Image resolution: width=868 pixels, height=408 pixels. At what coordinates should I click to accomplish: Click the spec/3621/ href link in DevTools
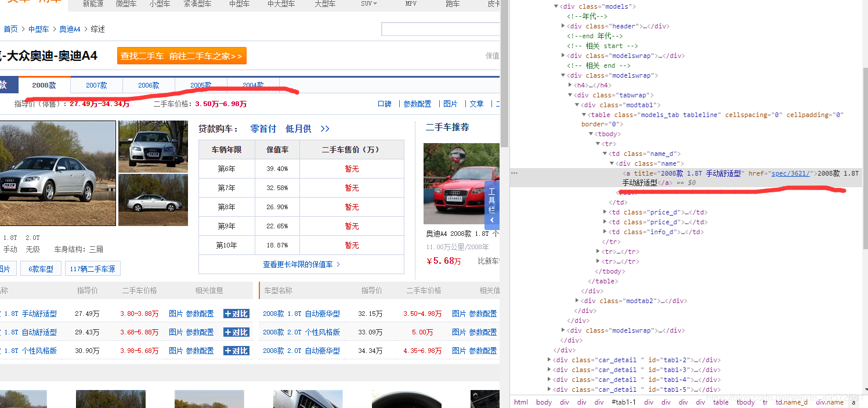point(792,173)
